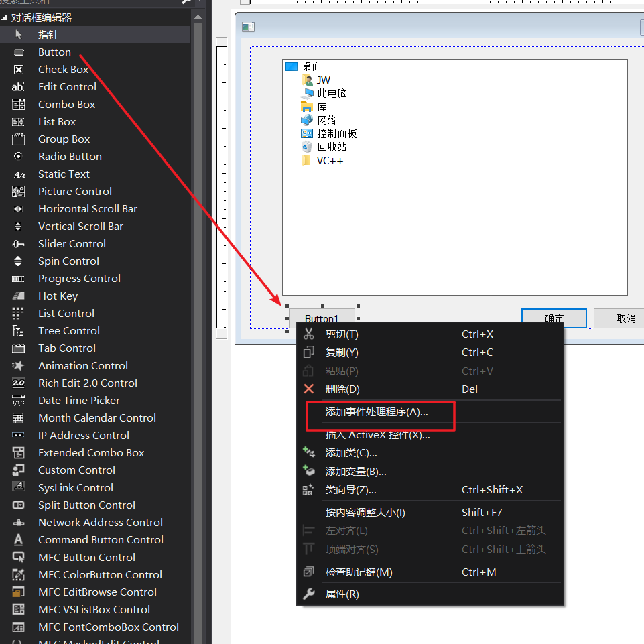Viewport: 644px width, 644px height.
Task: Open 添加事件处理程序(A)... menu entry
Action: coord(430,412)
